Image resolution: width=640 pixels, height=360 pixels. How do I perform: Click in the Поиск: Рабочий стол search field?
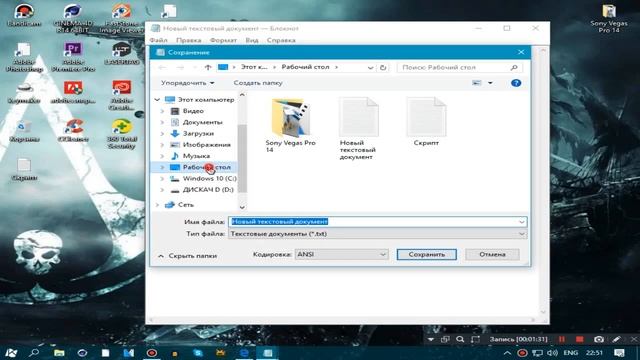453,67
